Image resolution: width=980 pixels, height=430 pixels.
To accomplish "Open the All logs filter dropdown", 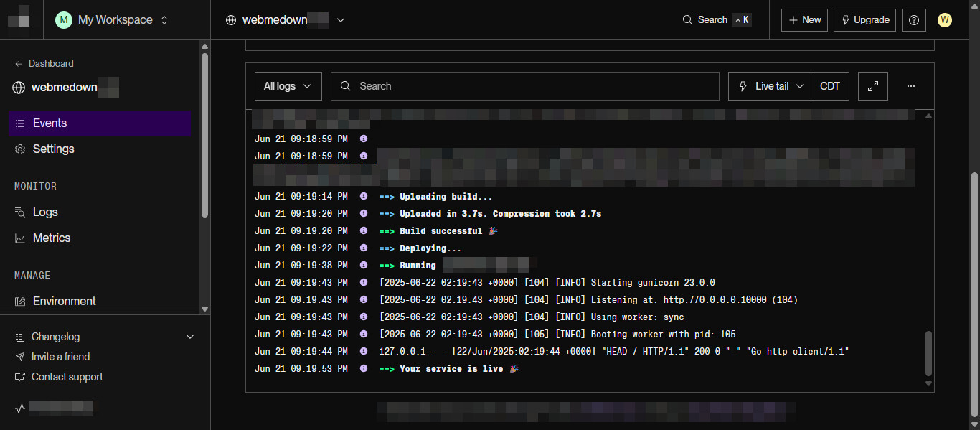I will 288,86.
